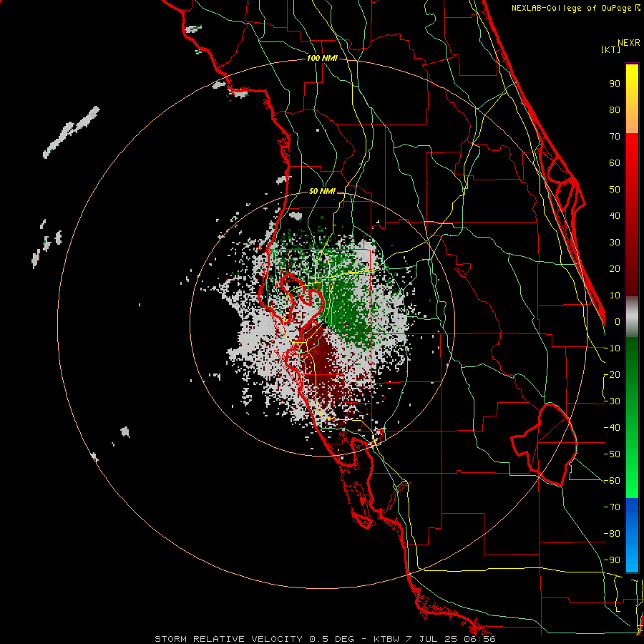Click the 40 value on velocity scale
The width and height of the screenshot is (644, 644).
615,216
